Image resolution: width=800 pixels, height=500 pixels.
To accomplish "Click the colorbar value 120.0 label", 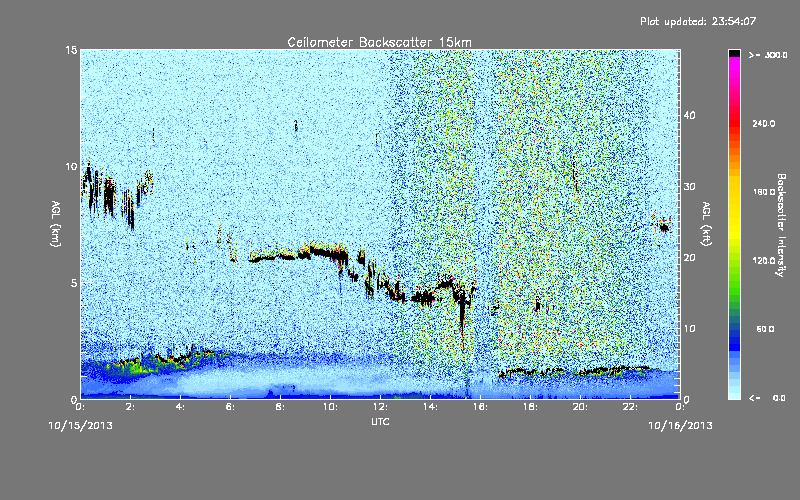I will point(764,261).
